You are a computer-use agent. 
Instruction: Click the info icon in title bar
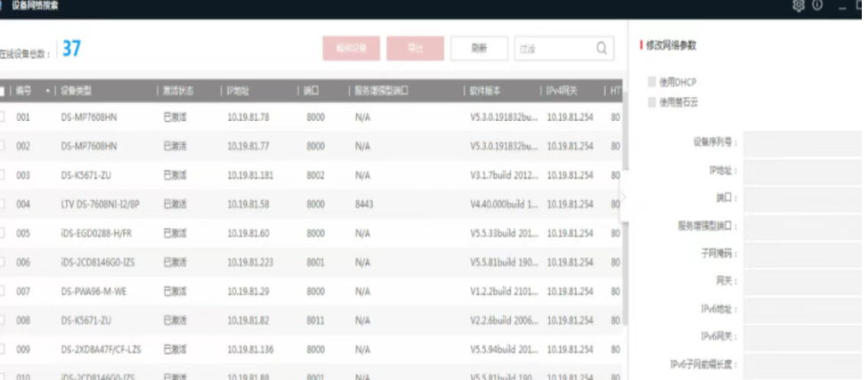point(816,5)
